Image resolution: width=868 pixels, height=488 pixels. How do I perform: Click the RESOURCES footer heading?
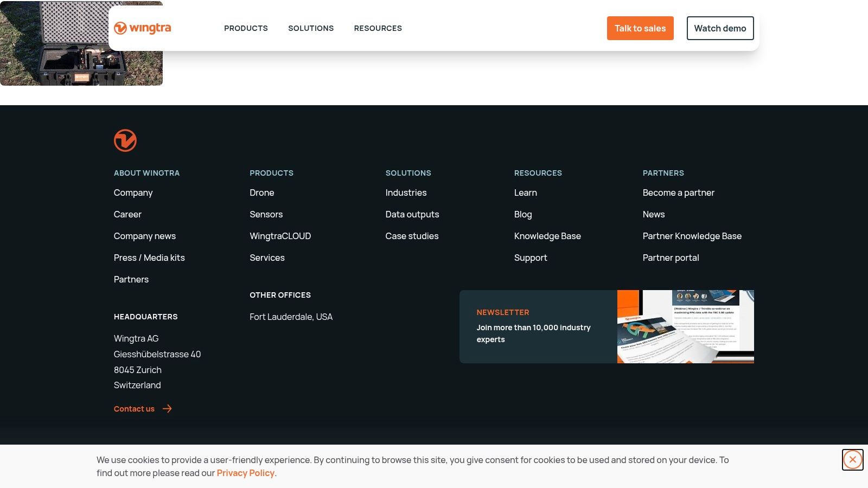pos(538,173)
